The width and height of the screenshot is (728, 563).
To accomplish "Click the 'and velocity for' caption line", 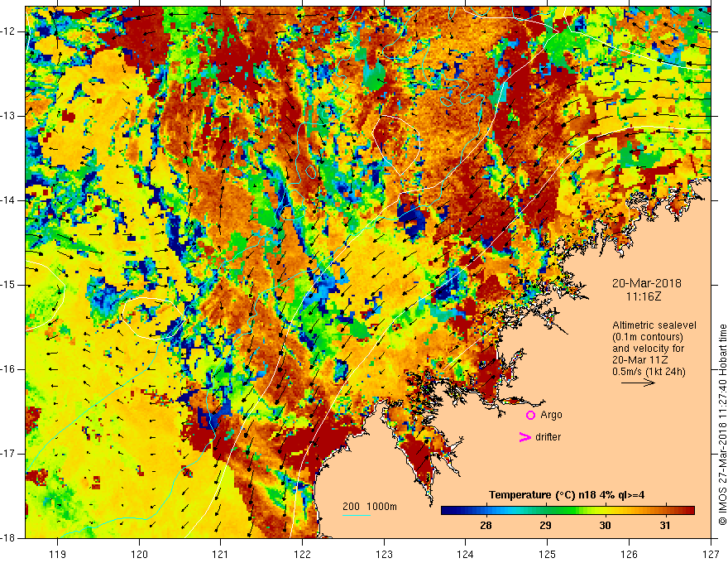I will [648, 349].
